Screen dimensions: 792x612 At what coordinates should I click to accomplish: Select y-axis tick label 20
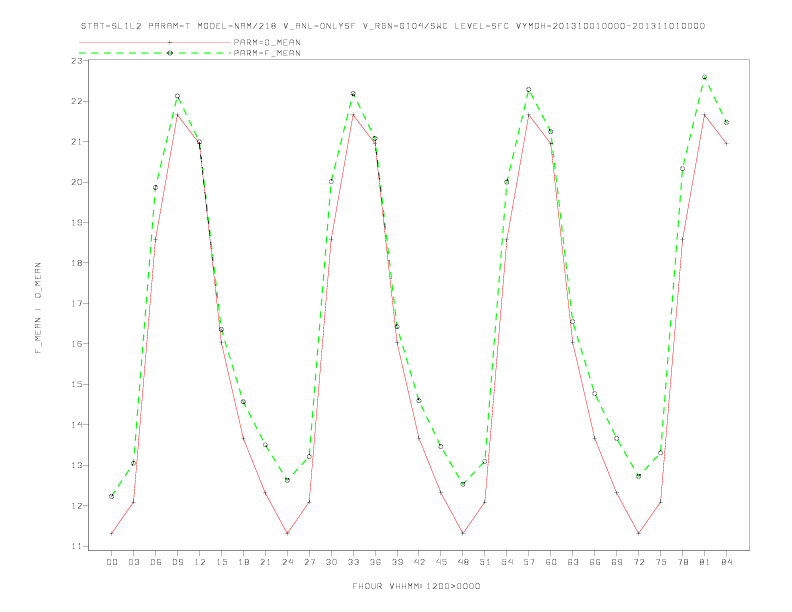77,182
